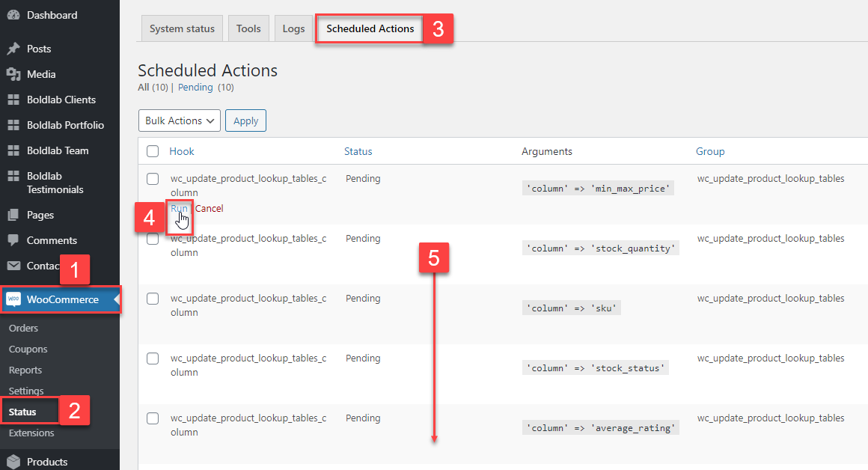Switch to the System status tab
This screenshot has height=470, width=868.
coord(182,28)
